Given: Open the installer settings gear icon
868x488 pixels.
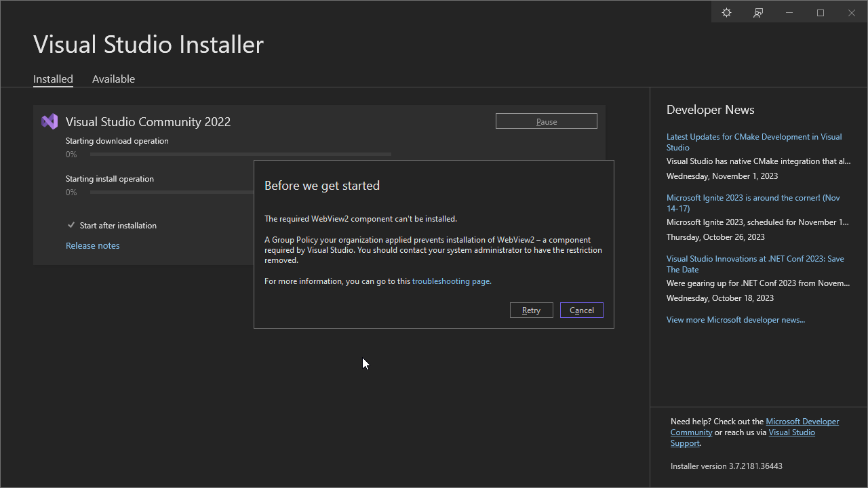Looking at the screenshot, I should 726,12.
